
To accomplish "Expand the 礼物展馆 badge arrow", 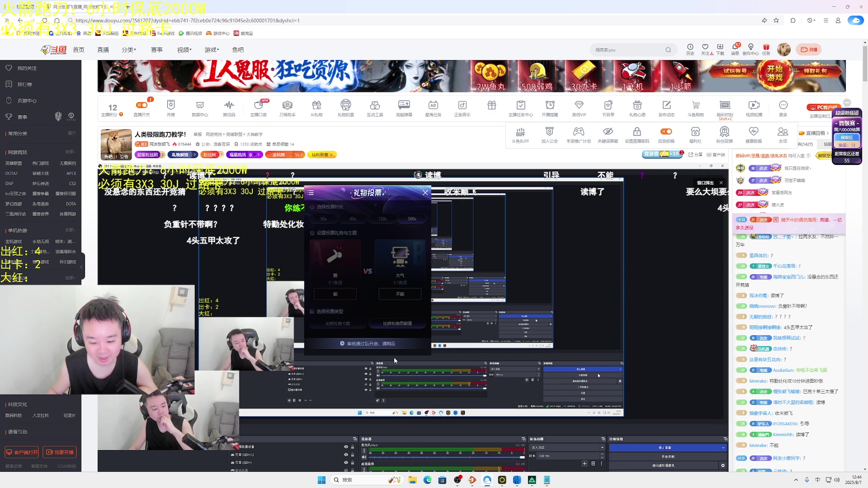I will pos(195,155).
